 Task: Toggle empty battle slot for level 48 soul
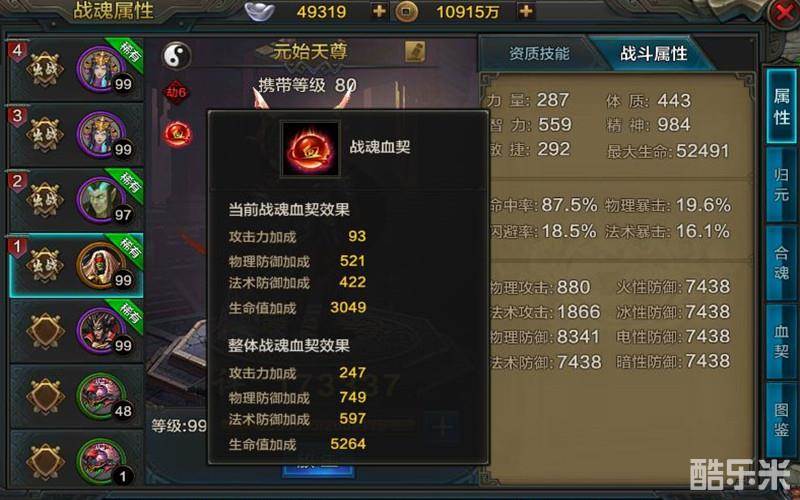coord(45,396)
